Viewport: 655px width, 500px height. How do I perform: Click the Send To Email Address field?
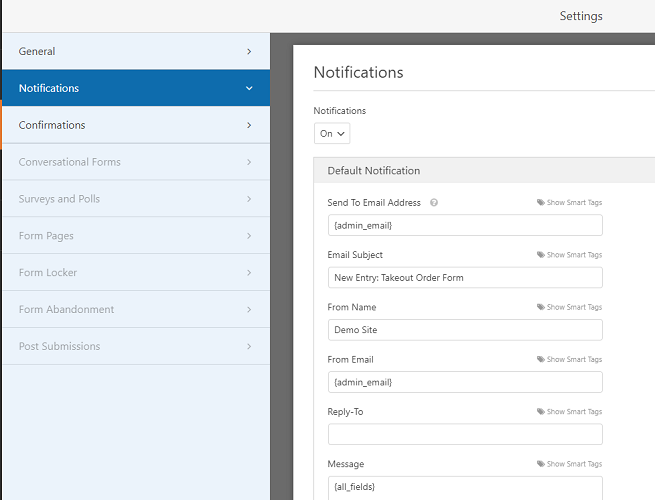(x=465, y=225)
